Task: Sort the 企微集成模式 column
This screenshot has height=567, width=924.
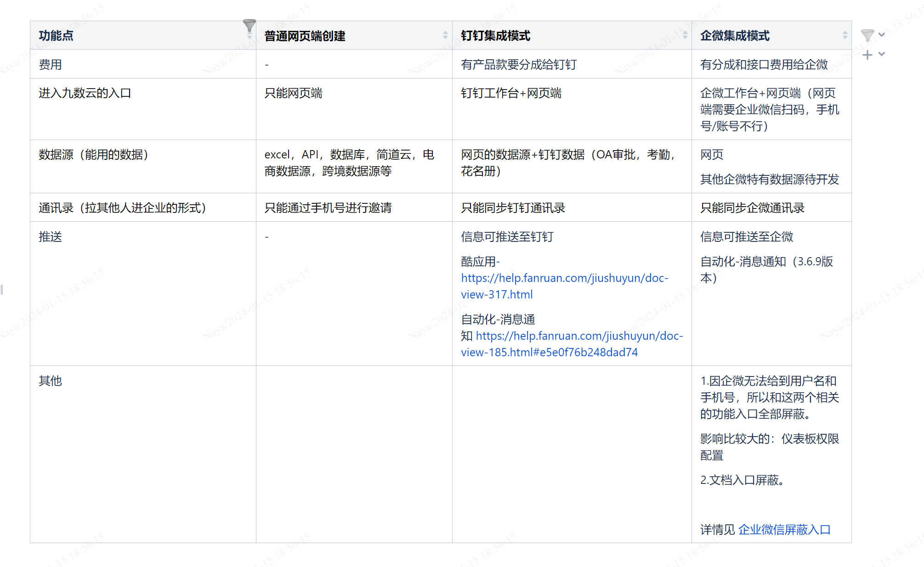Action: pyautogui.click(x=845, y=35)
